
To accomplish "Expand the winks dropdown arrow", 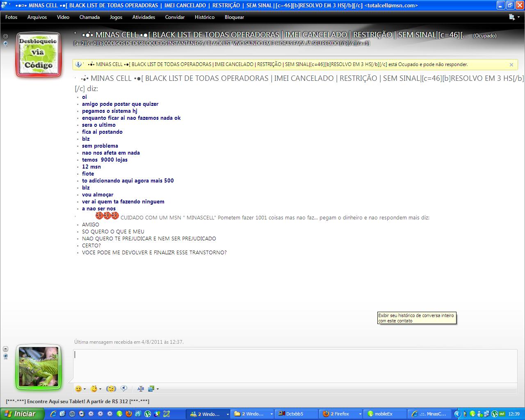I will pyautogui.click(x=100, y=389).
